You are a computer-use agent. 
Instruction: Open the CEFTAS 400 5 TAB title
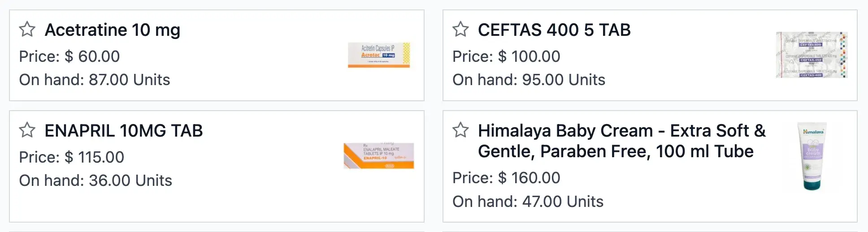pyautogui.click(x=554, y=30)
